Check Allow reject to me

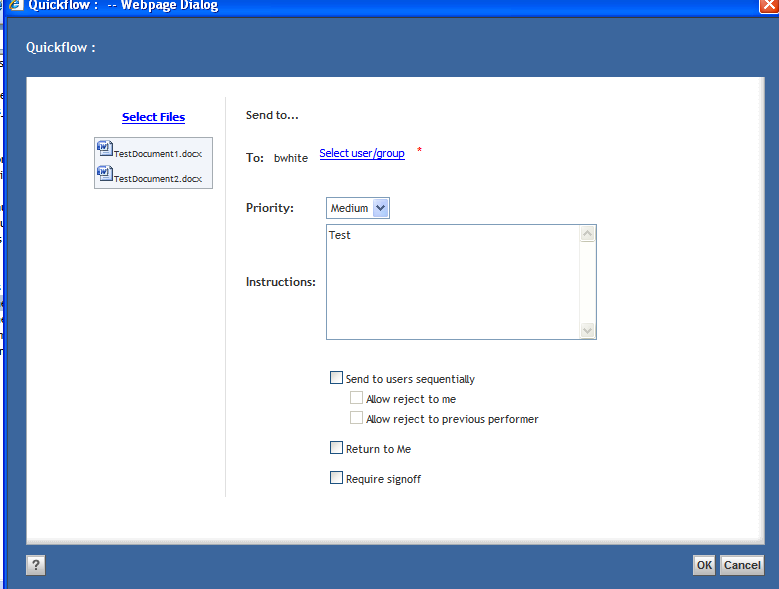356,398
